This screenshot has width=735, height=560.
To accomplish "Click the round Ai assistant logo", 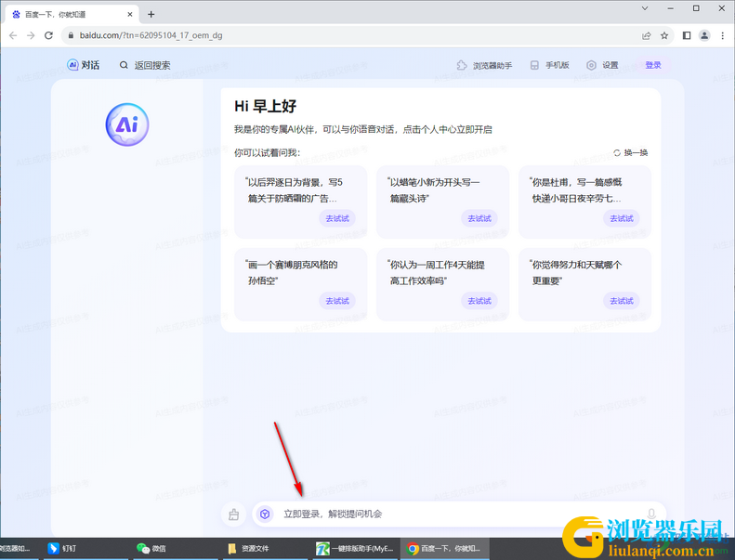I will tap(127, 124).
